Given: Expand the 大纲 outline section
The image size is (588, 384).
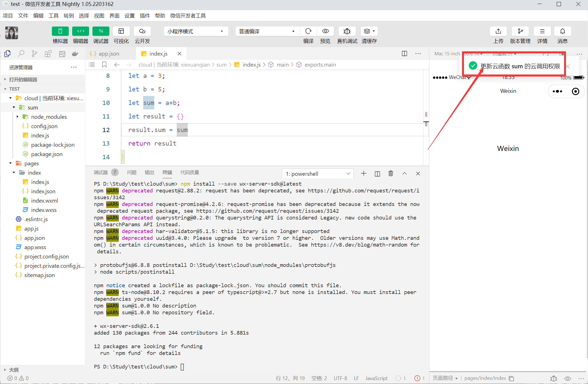Looking at the screenshot, I should 43,370.
